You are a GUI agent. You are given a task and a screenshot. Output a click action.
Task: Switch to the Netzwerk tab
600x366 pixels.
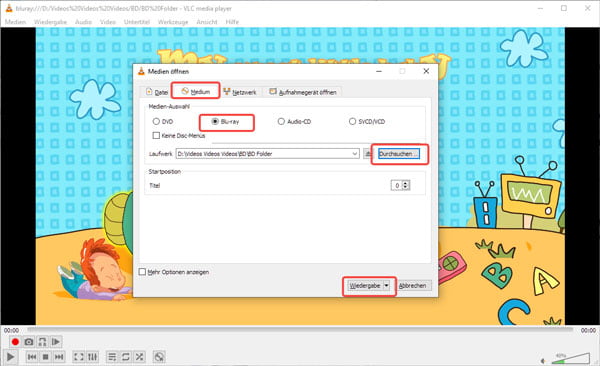coord(240,92)
